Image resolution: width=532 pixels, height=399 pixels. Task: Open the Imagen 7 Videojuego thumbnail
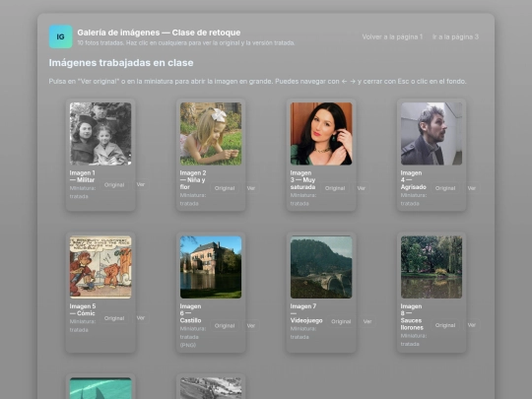click(321, 267)
